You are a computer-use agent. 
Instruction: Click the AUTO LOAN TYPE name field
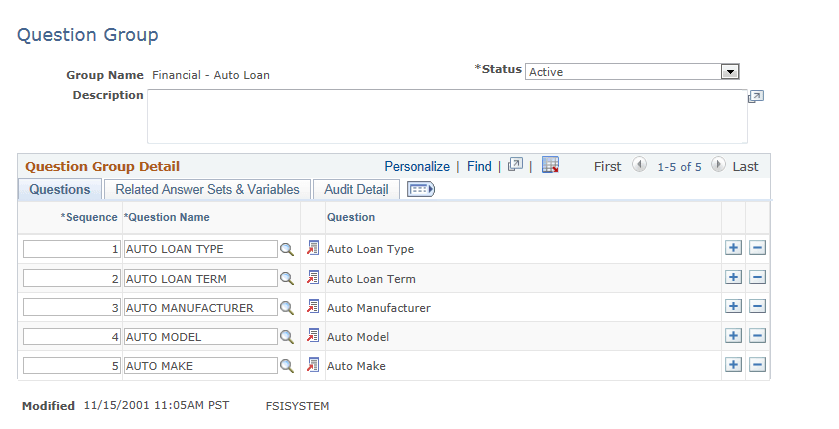tap(201, 249)
